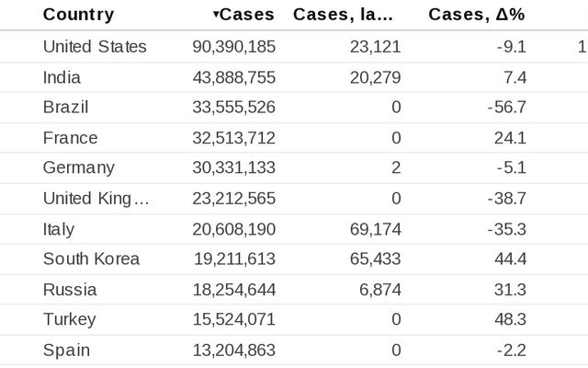Click South Korea's 44.4 percent change
This screenshot has height=368, width=588.
tap(509, 259)
